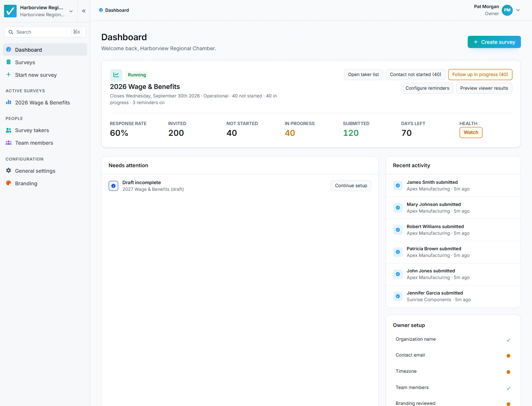Click the line chart icon beside Running
Image resolution: width=532 pixels, height=406 pixels.
tap(116, 75)
